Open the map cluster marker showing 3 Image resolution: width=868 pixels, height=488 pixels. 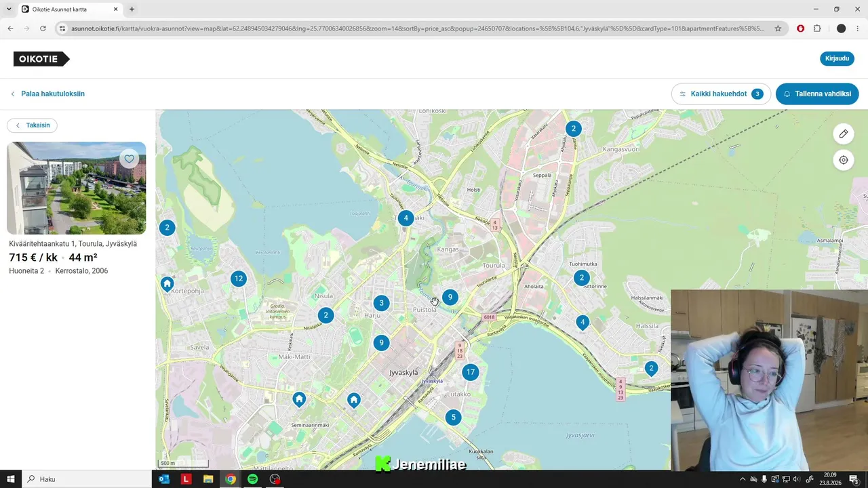(x=382, y=303)
